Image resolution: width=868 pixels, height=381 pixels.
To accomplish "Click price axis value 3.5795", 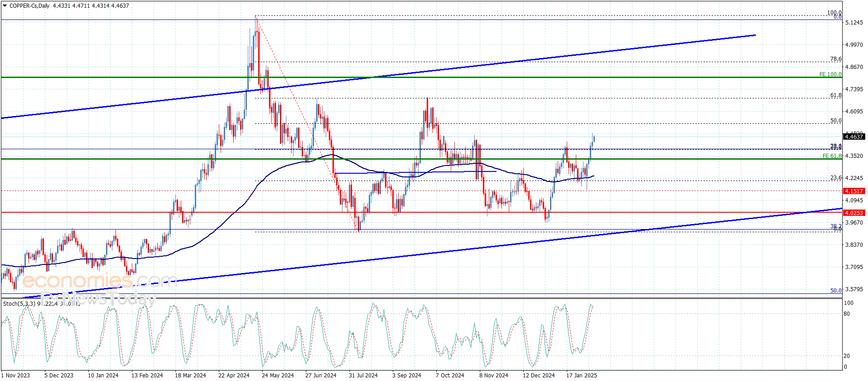I will [854, 289].
